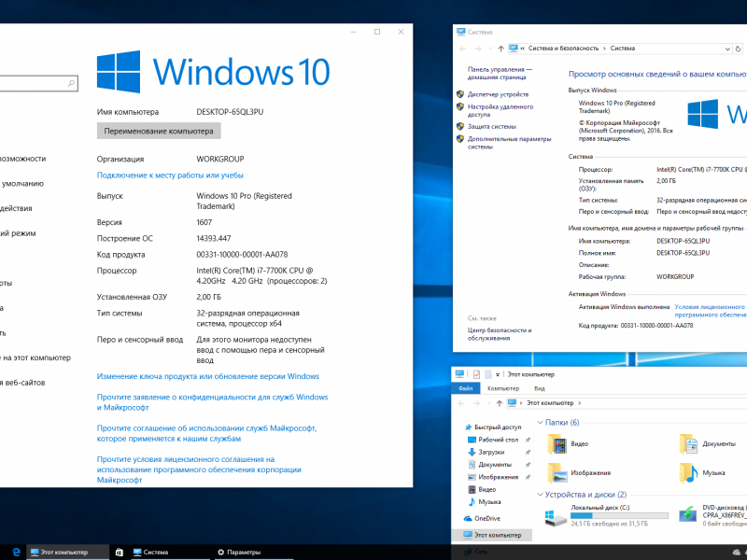Image resolution: width=747 pixels, height=560 pixels.
Task: Select the DVD drive icon
Action: coord(688,515)
